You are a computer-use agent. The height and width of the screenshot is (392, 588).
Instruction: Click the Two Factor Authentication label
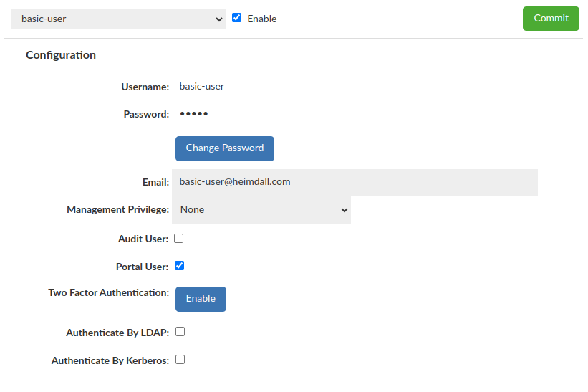click(108, 292)
